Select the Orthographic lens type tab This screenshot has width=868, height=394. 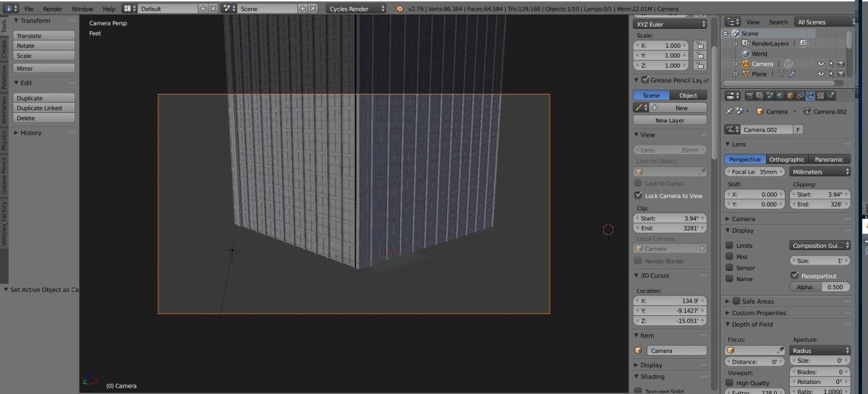click(x=787, y=159)
